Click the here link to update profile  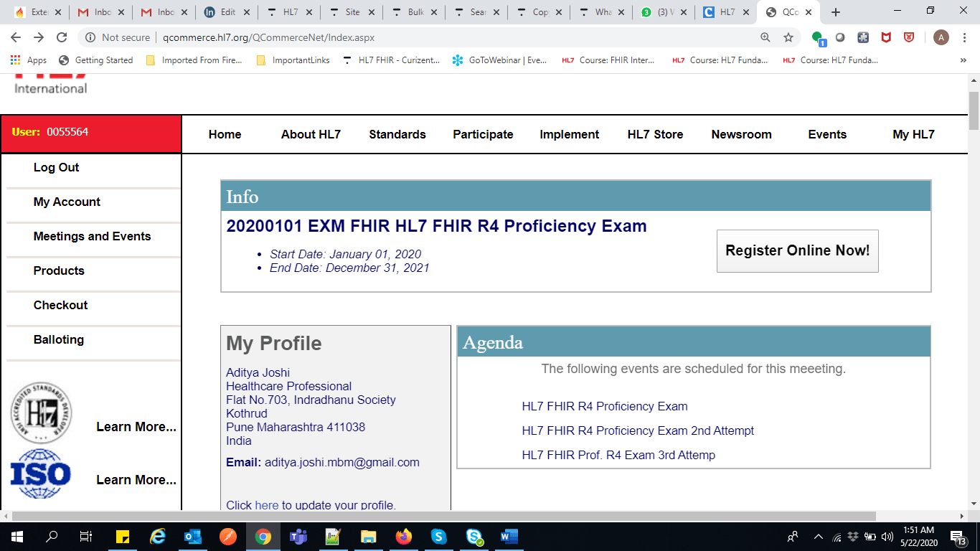266,505
